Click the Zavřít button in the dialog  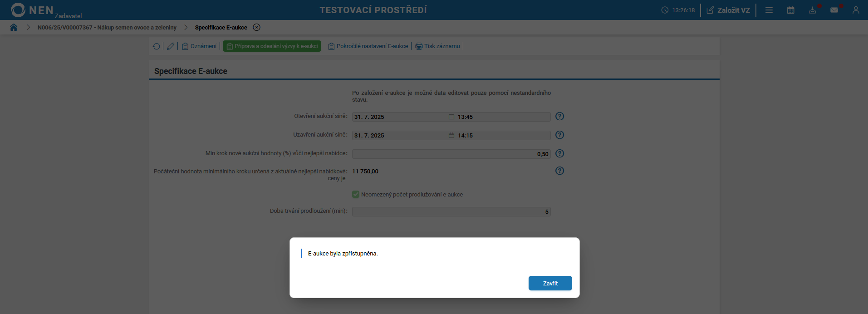click(x=550, y=283)
